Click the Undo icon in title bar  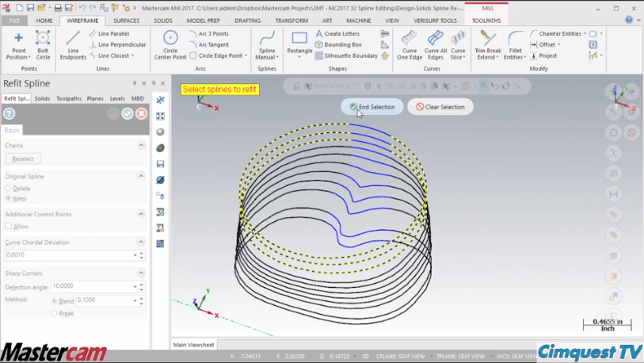tap(82, 8)
